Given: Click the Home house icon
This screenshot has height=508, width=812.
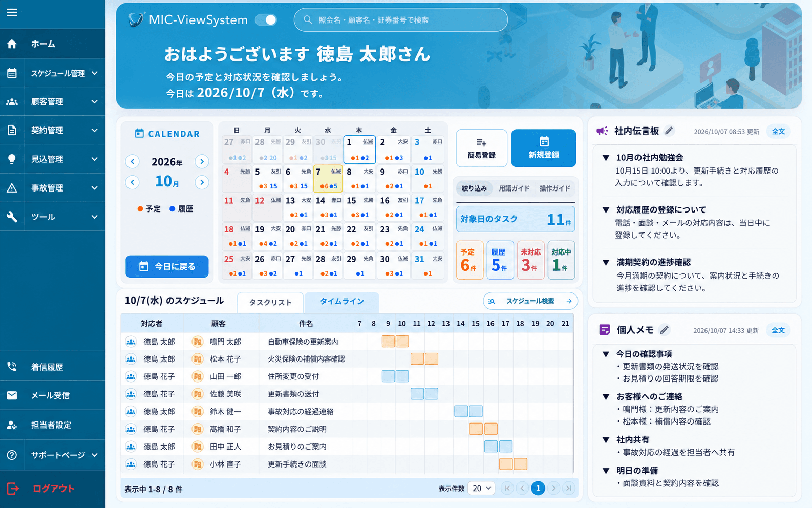Looking at the screenshot, I should coord(12,44).
